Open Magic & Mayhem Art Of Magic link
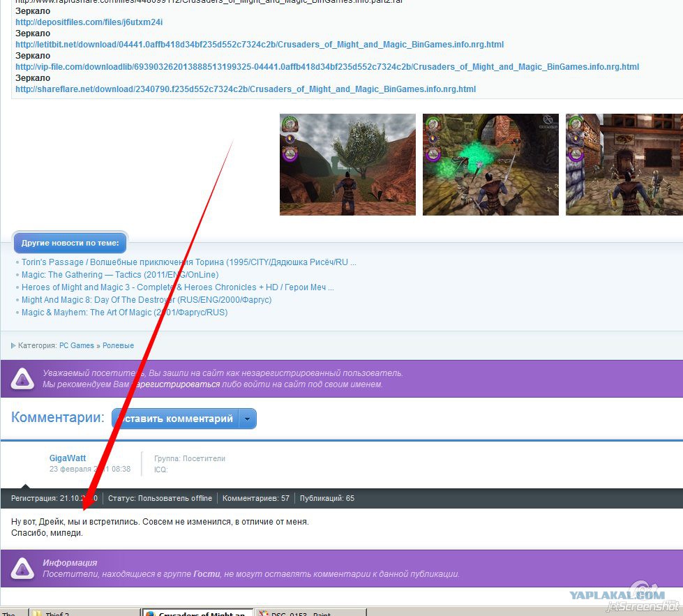The width and height of the screenshot is (683, 616). [x=125, y=313]
